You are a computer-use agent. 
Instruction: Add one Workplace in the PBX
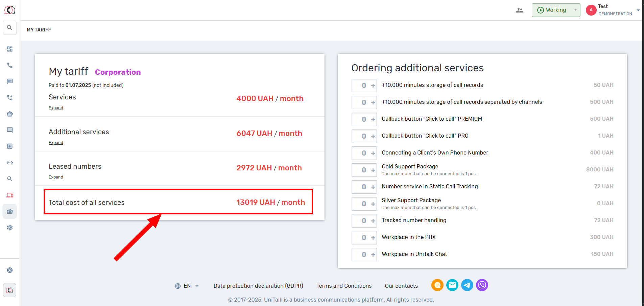373,238
